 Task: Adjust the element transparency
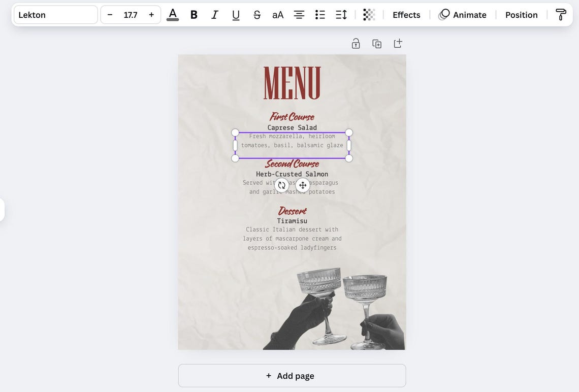pos(368,14)
